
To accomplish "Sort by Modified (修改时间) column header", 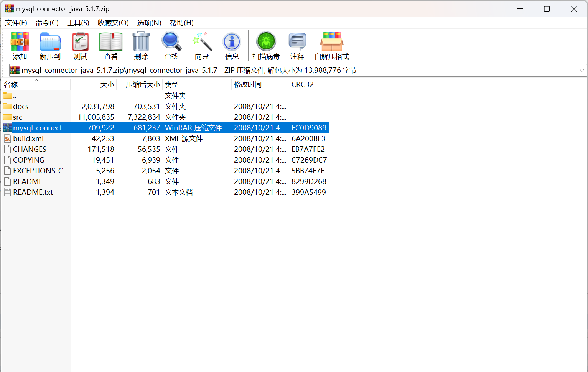I will [260, 84].
